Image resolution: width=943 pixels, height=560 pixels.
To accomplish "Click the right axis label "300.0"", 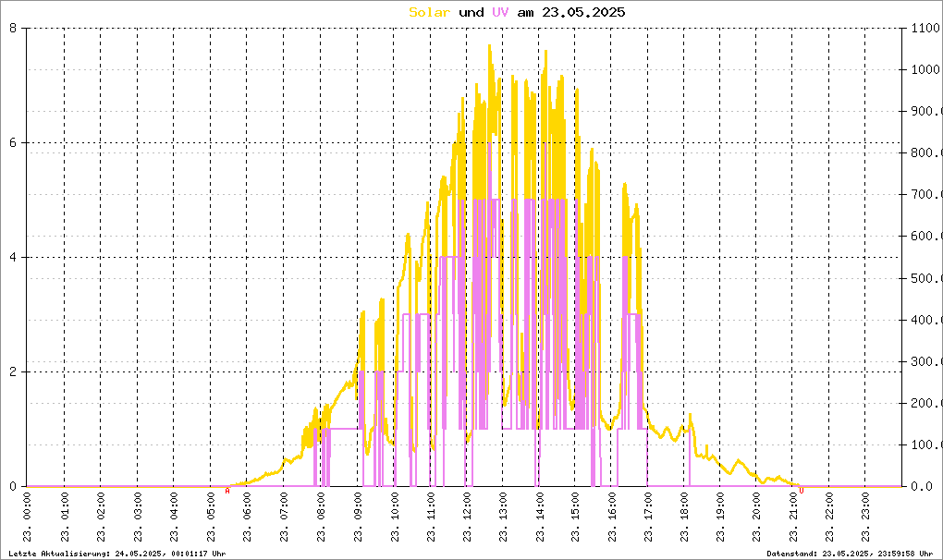I will click(x=926, y=361).
